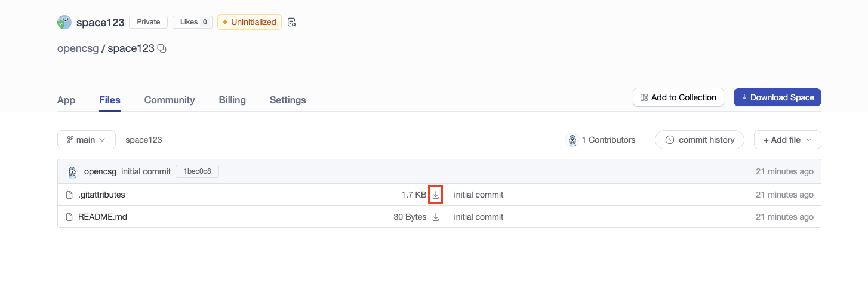Open the Add file dropdown
868x289 pixels.
[787, 140]
